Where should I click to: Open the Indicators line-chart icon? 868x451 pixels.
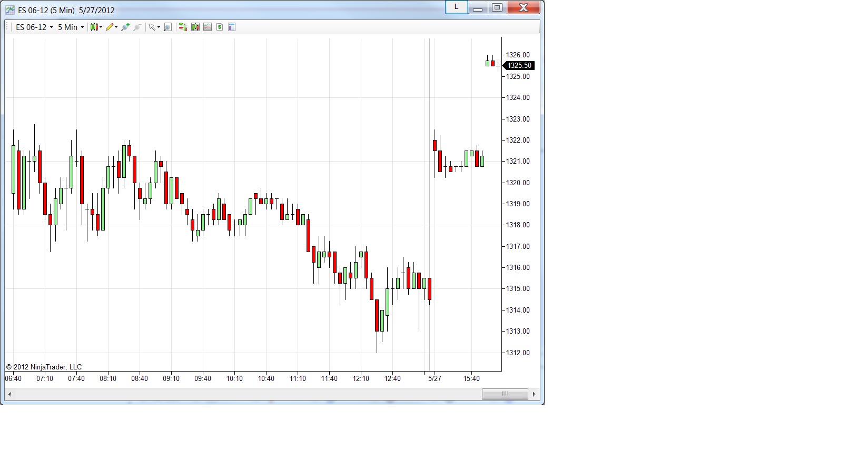click(208, 27)
